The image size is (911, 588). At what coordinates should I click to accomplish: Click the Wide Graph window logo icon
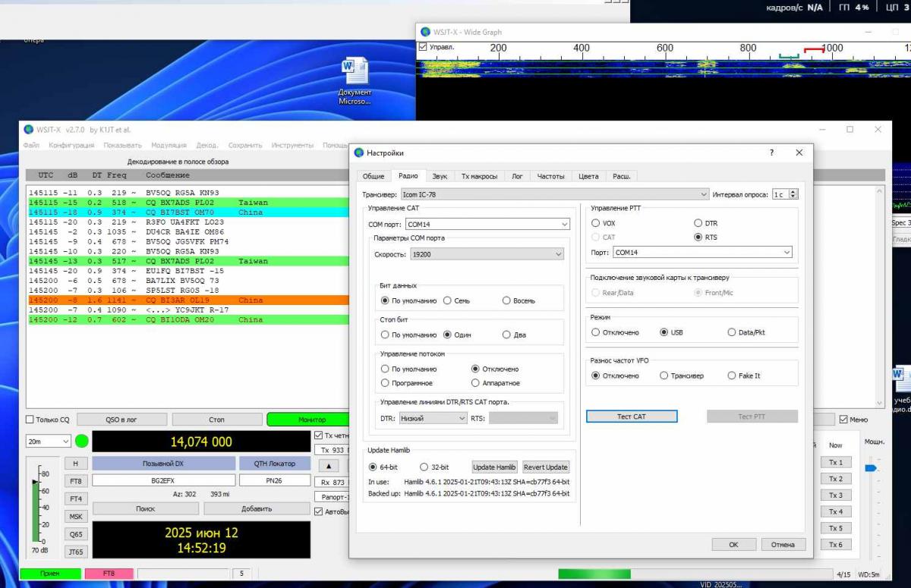424,32
